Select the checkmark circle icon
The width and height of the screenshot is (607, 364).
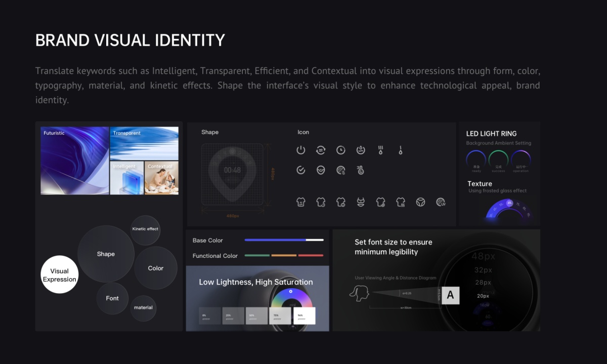point(301,170)
